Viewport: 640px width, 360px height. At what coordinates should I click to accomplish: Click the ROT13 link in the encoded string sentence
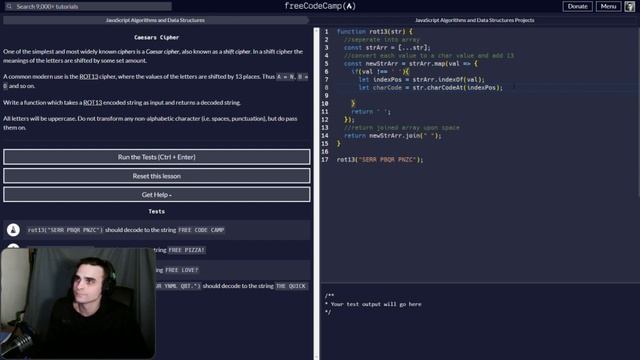(93, 102)
